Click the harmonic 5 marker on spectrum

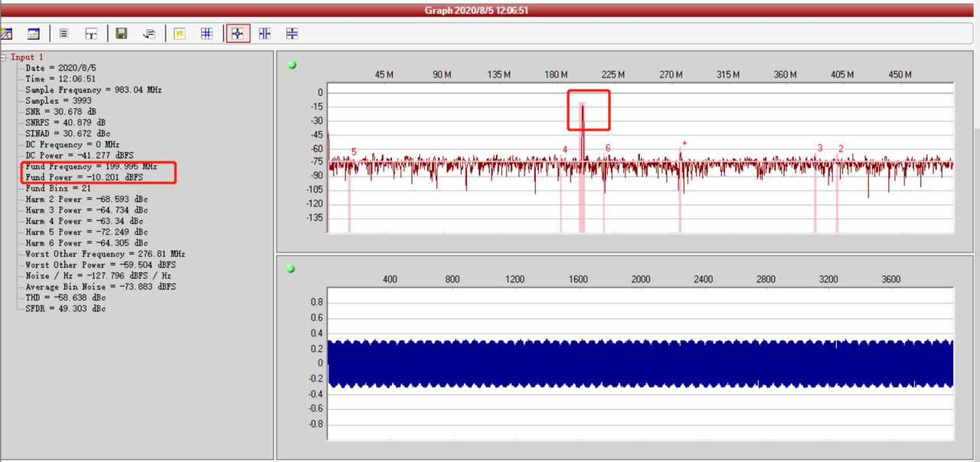353,152
